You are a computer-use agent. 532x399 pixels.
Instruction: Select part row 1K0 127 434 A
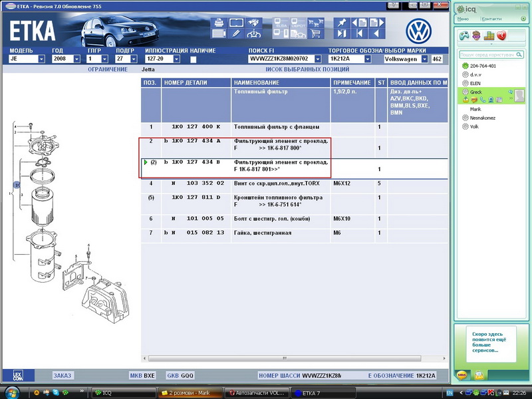[294, 147]
